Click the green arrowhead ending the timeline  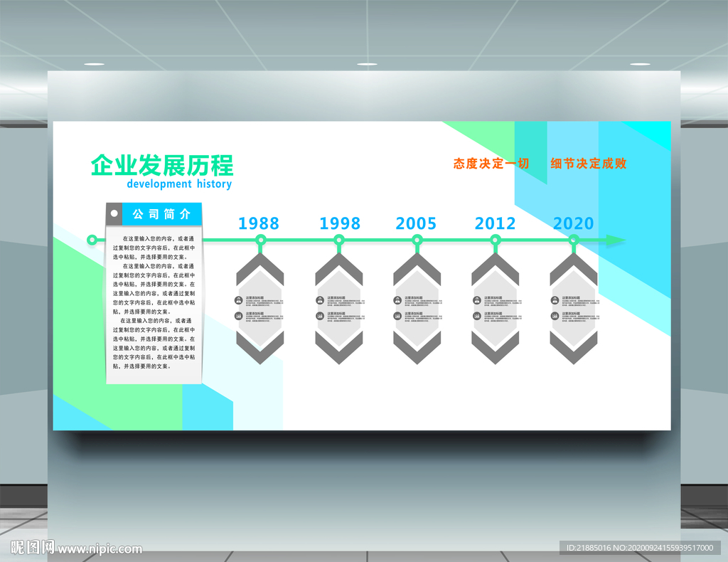point(616,240)
